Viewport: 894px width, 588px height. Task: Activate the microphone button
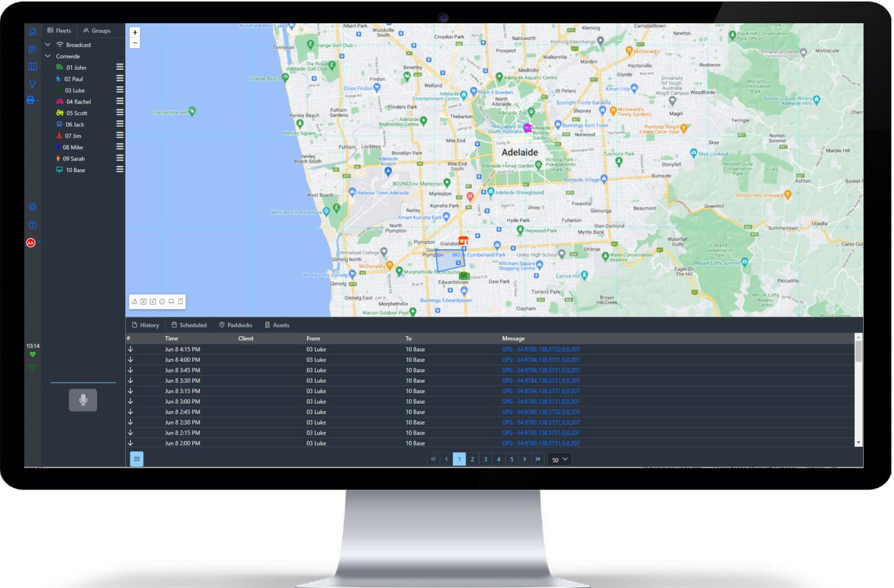pyautogui.click(x=83, y=400)
